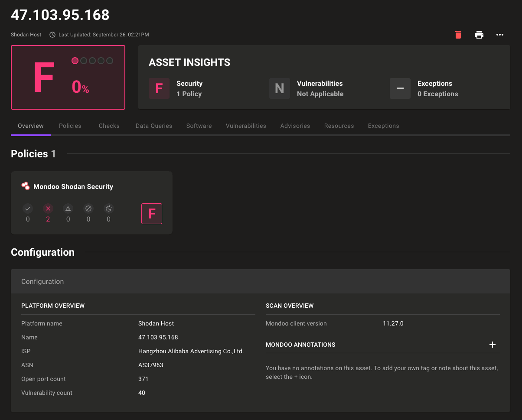Open the Checks tab

tap(109, 126)
